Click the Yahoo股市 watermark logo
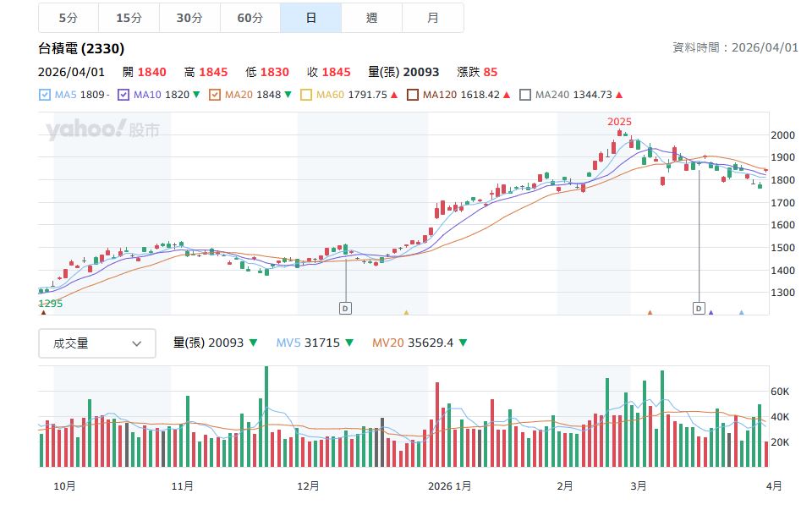The image size is (812, 510). 102,129
